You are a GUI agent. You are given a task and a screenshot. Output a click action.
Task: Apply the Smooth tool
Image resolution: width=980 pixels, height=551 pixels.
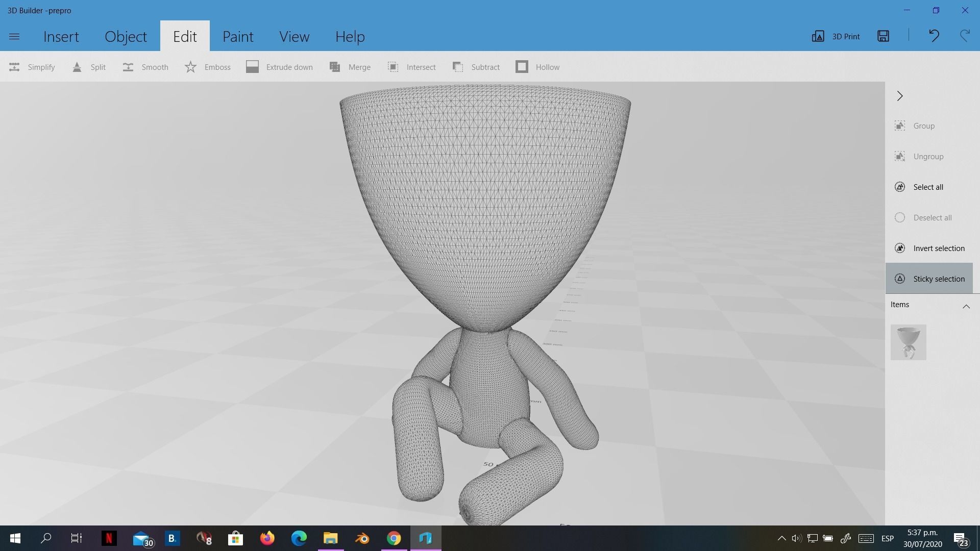[x=145, y=67]
